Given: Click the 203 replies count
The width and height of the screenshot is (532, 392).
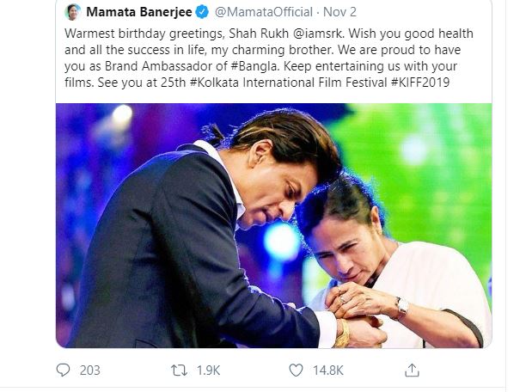Looking at the screenshot, I should point(90,371).
